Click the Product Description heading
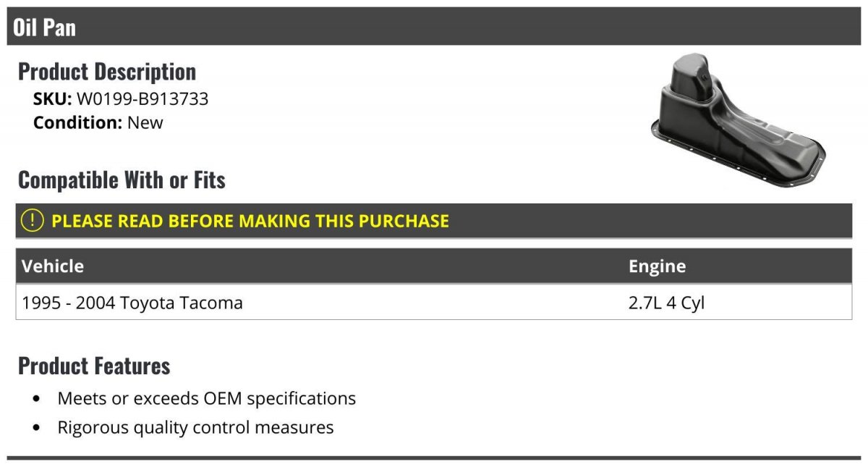868x467 pixels. 107,72
